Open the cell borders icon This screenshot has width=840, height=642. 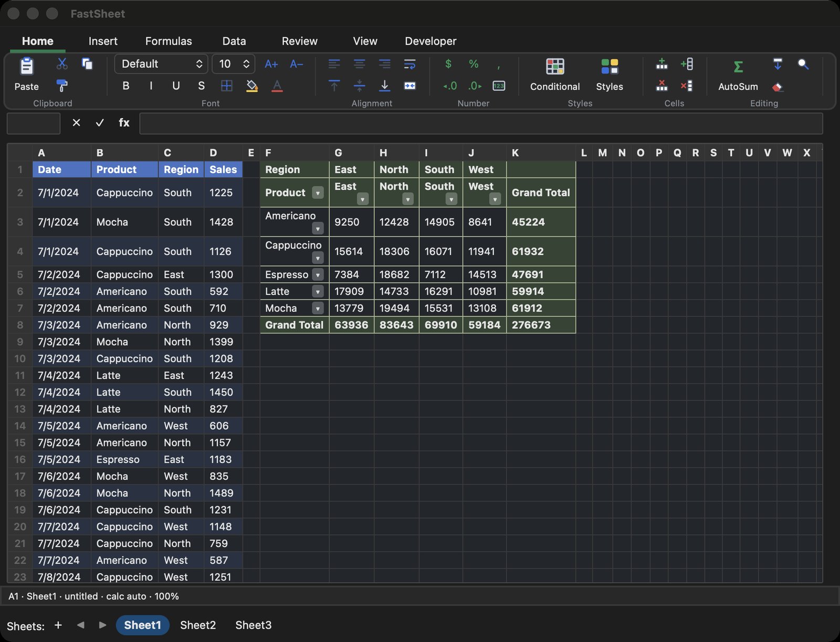227,86
